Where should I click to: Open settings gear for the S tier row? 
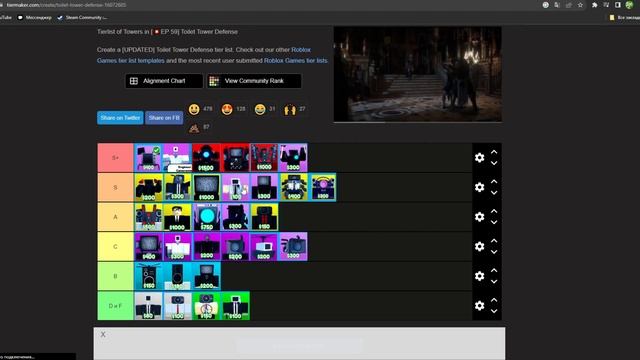(x=480, y=187)
